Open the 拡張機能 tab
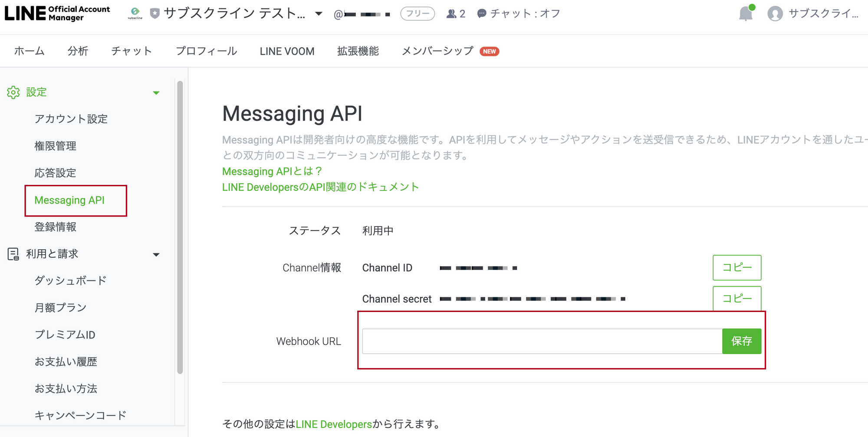868x437 pixels. pyautogui.click(x=358, y=51)
